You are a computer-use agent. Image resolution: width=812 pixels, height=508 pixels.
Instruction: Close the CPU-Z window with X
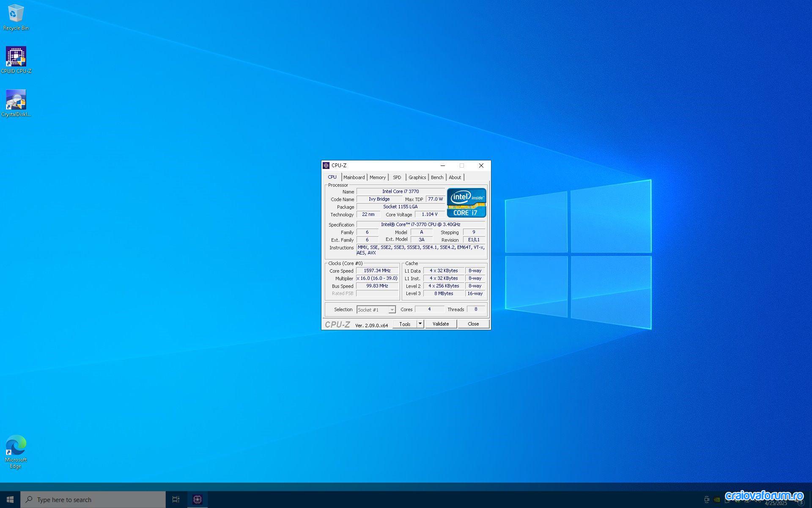tap(481, 166)
